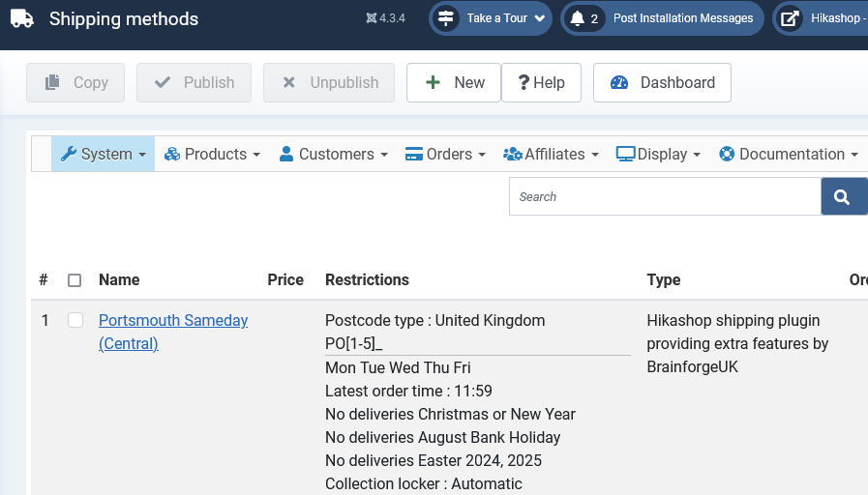Click the shipping truck icon in header
Image resolution: width=868 pixels, height=495 pixels.
(22, 18)
